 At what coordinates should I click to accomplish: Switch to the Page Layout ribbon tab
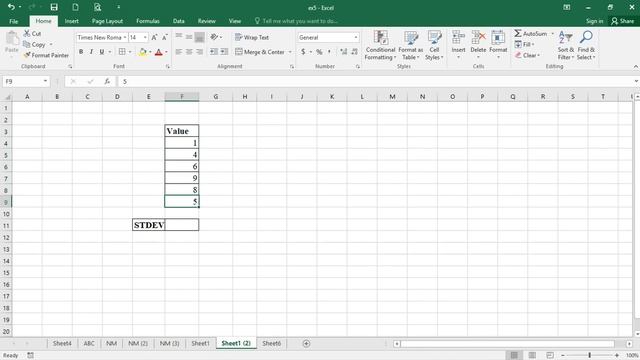tap(107, 21)
